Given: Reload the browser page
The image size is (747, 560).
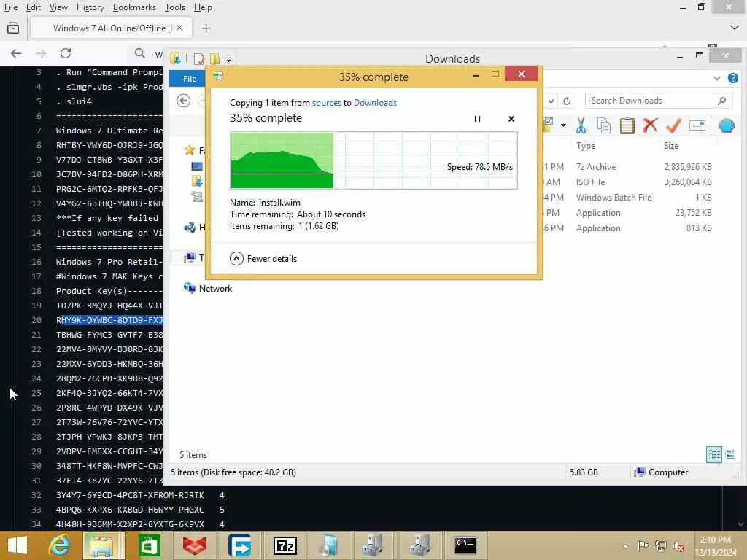Looking at the screenshot, I should click(x=66, y=53).
